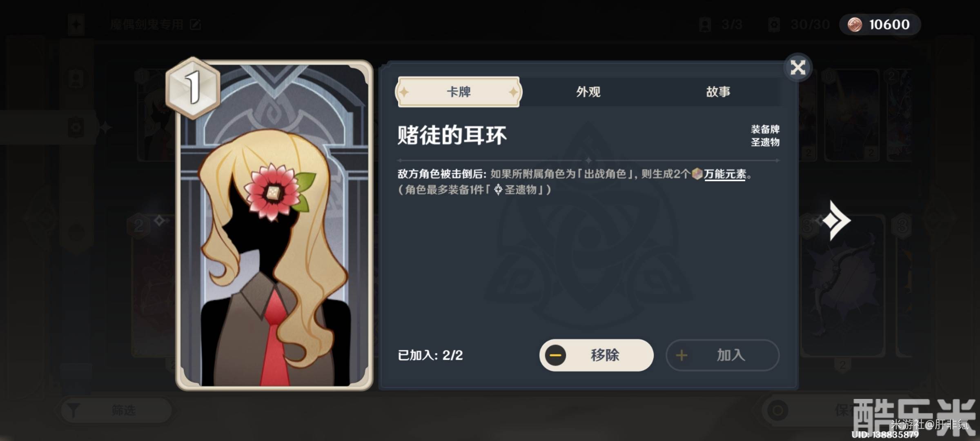
Task: Switch to the 外观 tab
Action: (x=588, y=92)
